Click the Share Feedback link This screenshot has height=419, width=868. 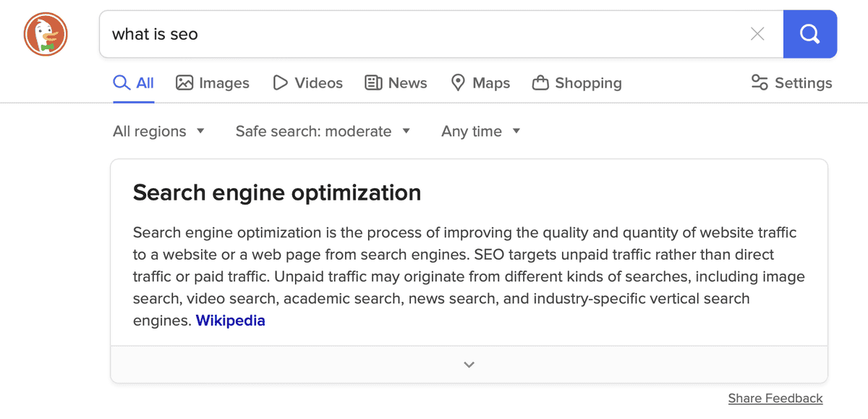click(x=775, y=398)
